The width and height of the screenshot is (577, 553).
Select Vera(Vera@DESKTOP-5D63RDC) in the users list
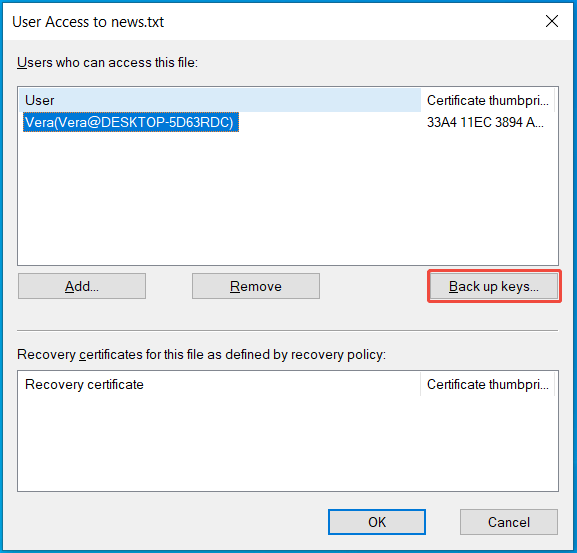[131, 122]
